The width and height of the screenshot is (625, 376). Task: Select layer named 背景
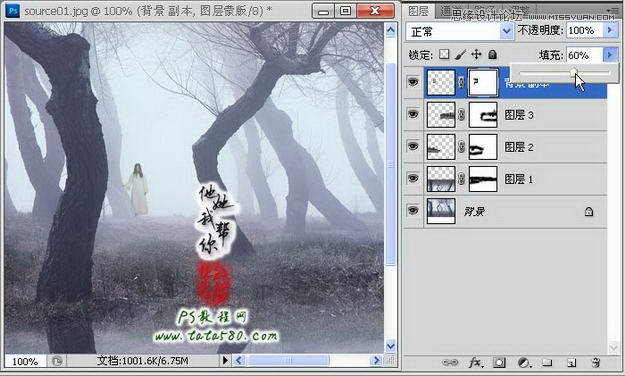pyautogui.click(x=474, y=211)
